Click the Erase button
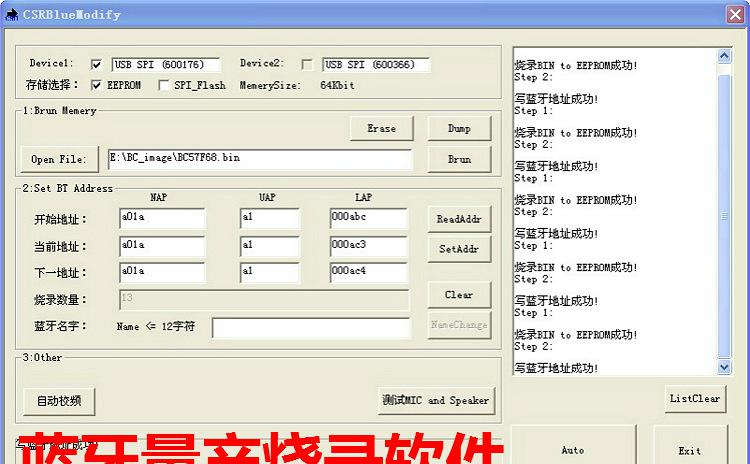750x464 pixels. tap(382, 128)
